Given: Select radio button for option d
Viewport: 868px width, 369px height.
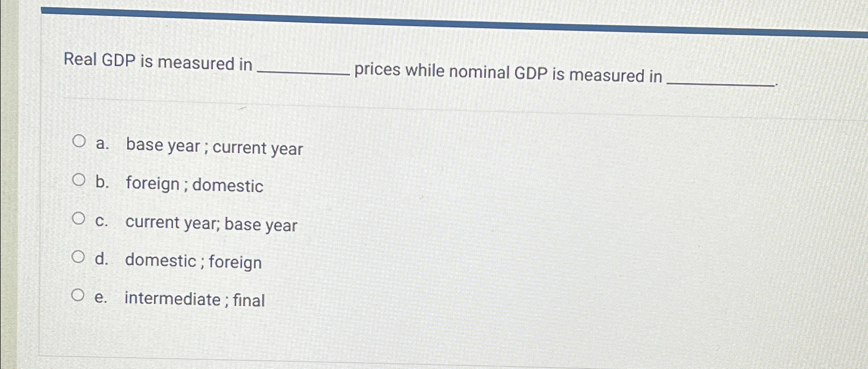Looking at the screenshot, I should pyautogui.click(x=79, y=255).
